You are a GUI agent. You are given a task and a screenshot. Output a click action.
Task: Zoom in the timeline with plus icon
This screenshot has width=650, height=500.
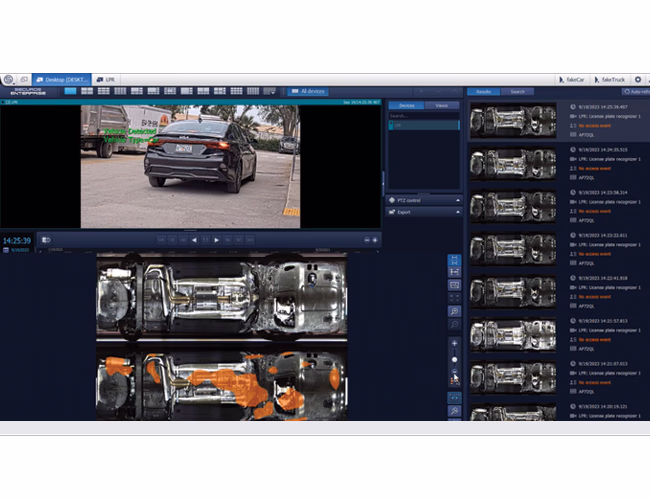tap(375, 240)
